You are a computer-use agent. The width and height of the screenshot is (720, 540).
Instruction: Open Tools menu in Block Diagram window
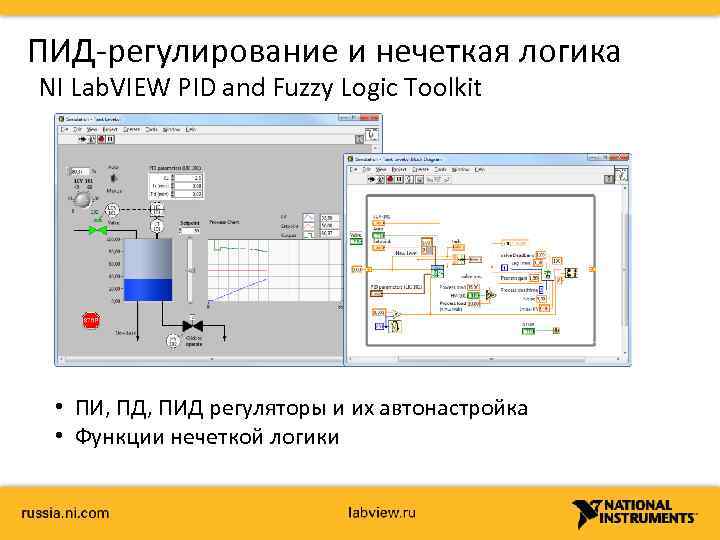pyautogui.click(x=440, y=169)
